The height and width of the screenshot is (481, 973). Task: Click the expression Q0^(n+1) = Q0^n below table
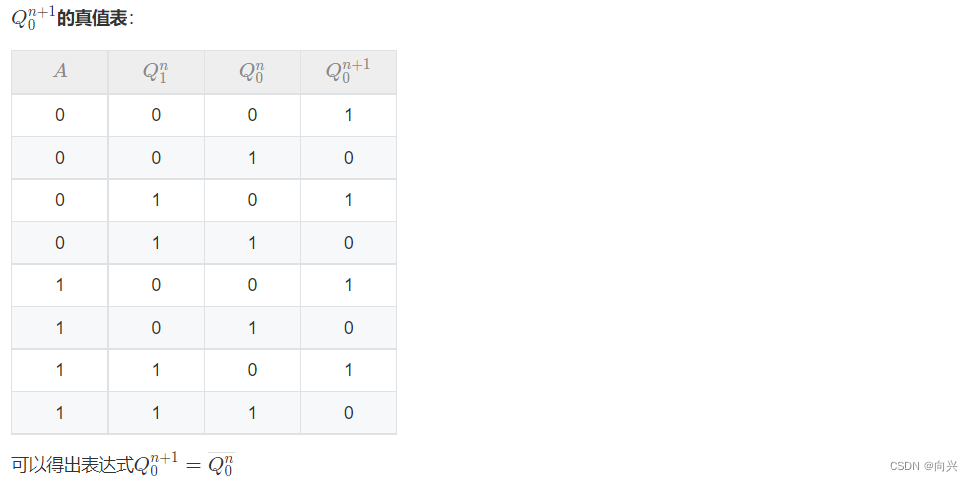coord(187,465)
